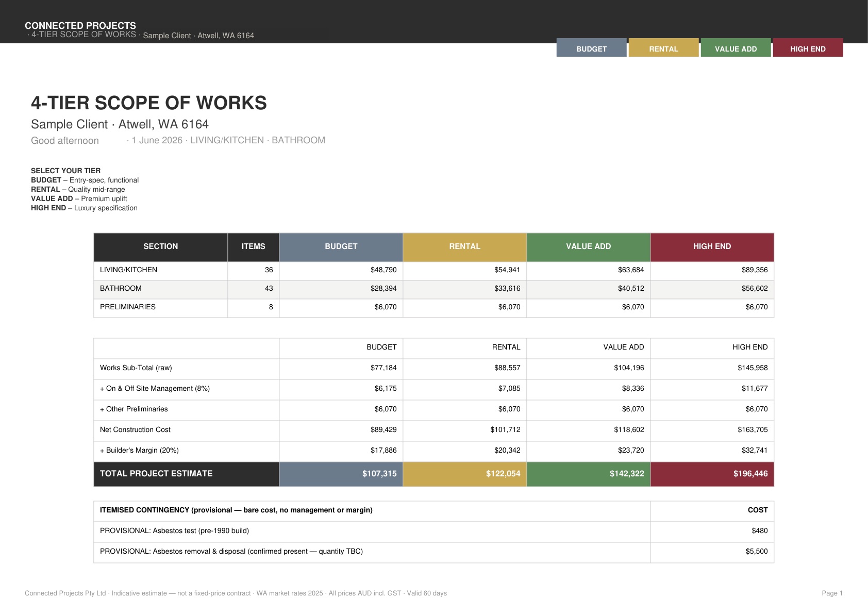Click '+ Other Preliminaries' row label
The height and width of the screenshot is (614, 868).
tap(134, 409)
